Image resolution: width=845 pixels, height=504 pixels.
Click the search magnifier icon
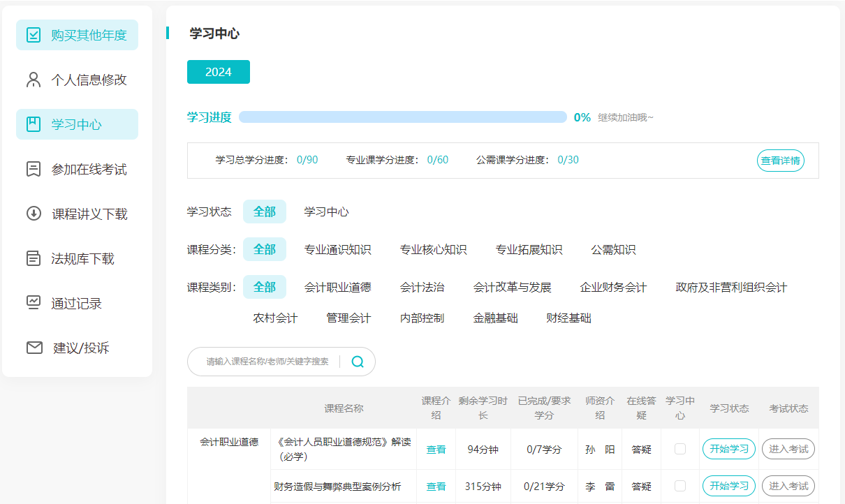tap(358, 362)
